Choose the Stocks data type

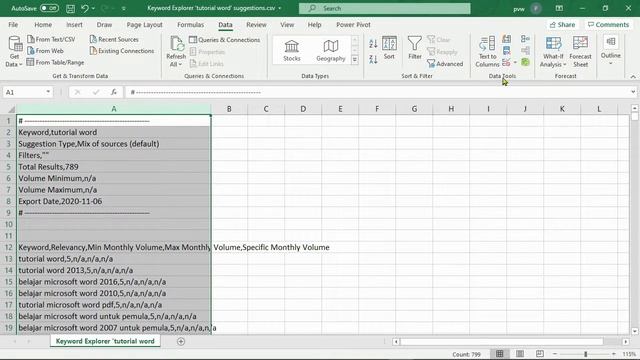pos(291,50)
